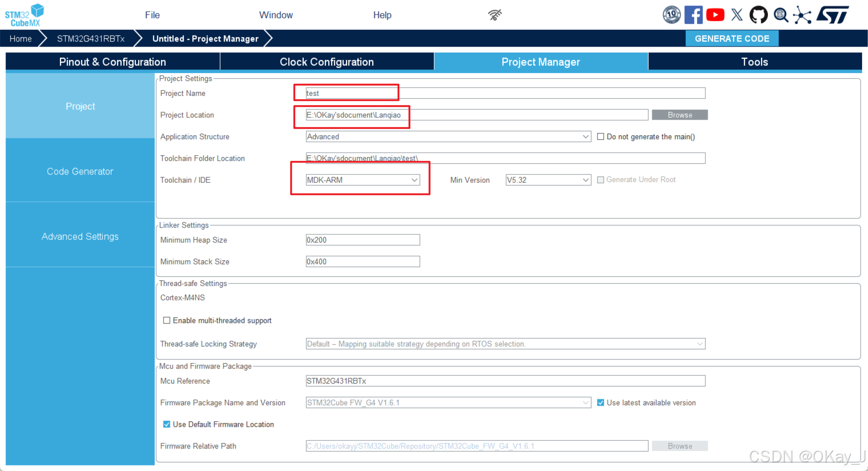
Task: Enable Do not generate the main()
Action: tap(601, 137)
